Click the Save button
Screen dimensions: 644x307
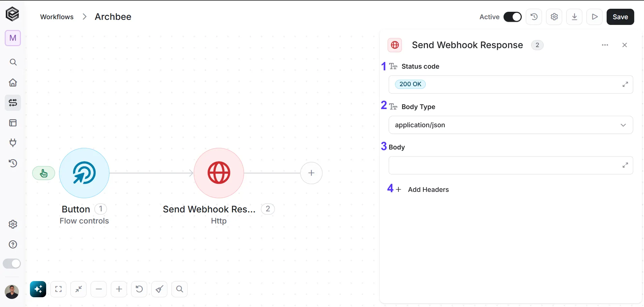tap(620, 17)
